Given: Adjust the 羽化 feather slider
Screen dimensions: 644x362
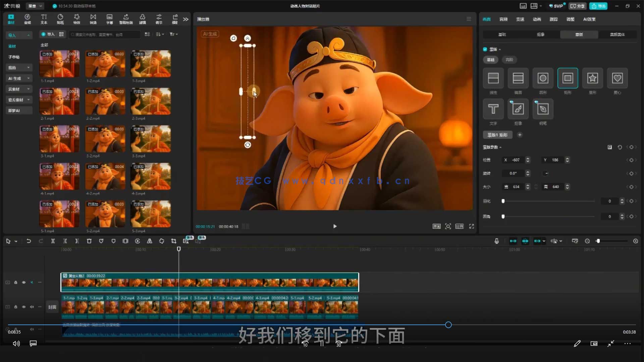Looking at the screenshot, I should point(503,201).
